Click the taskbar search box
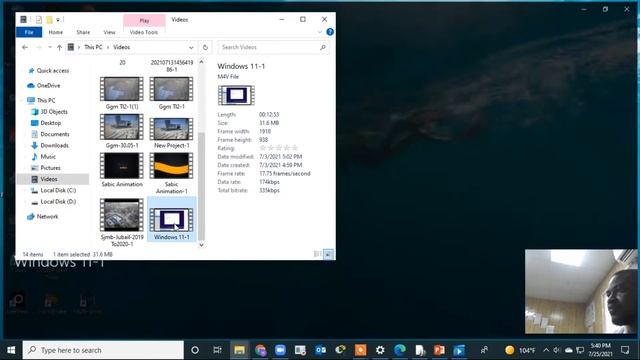The width and height of the screenshot is (640, 360). pos(103,350)
